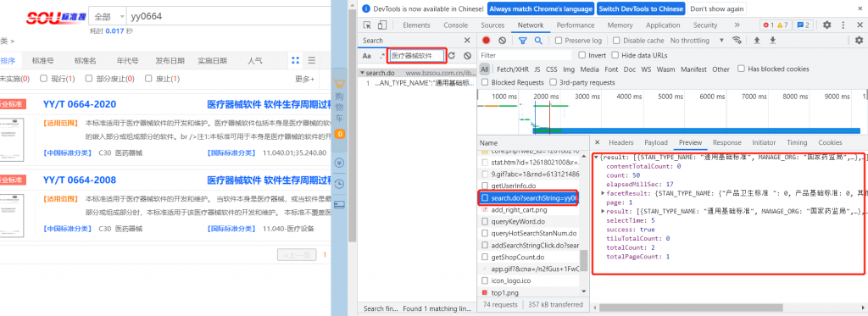Open the No throttling dropdown
The width and height of the screenshot is (868, 316).
tap(697, 41)
